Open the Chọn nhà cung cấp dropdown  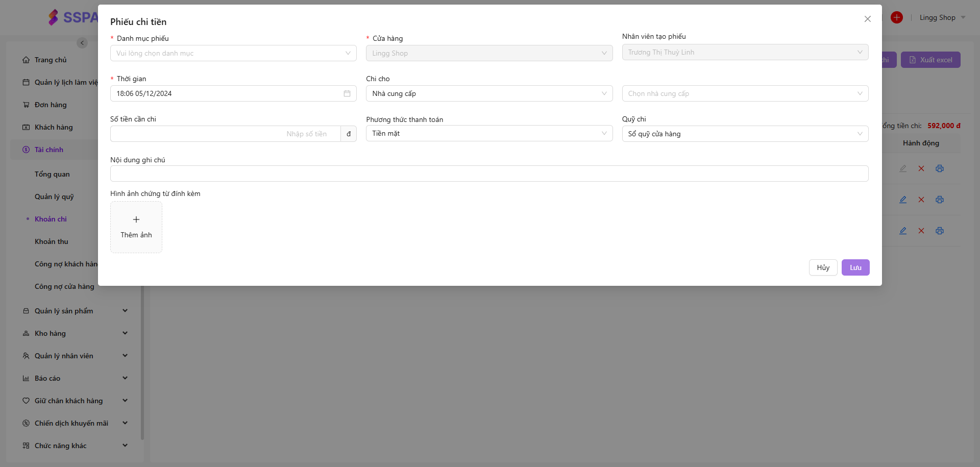click(745, 93)
